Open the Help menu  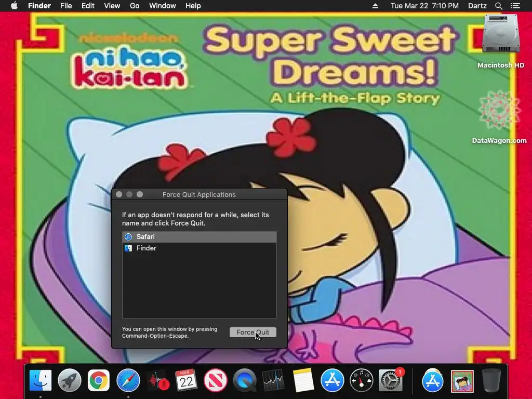pos(193,6)
